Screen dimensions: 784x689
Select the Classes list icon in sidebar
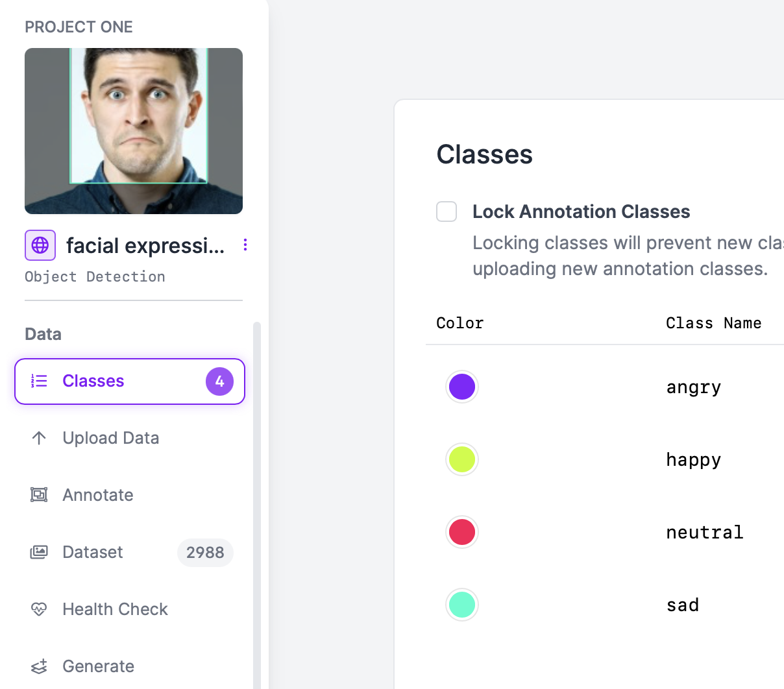[39, 381]
